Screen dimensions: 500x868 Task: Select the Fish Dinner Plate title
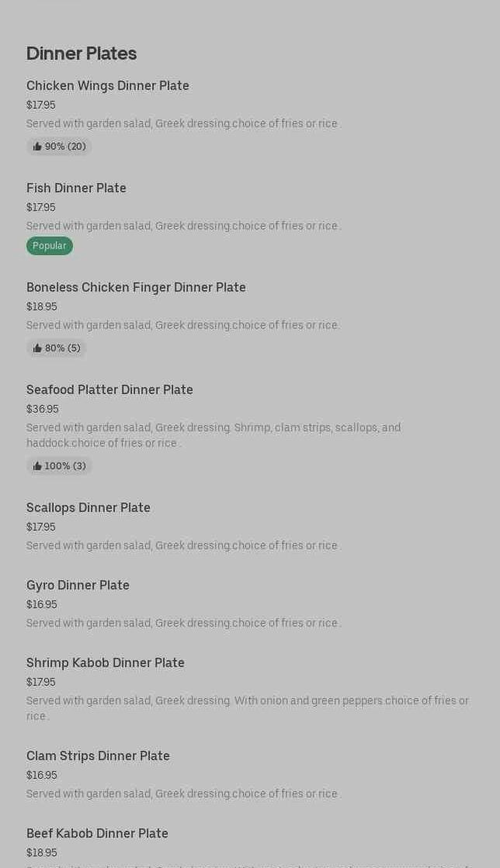pyautogui.click(x=76, y=188)
